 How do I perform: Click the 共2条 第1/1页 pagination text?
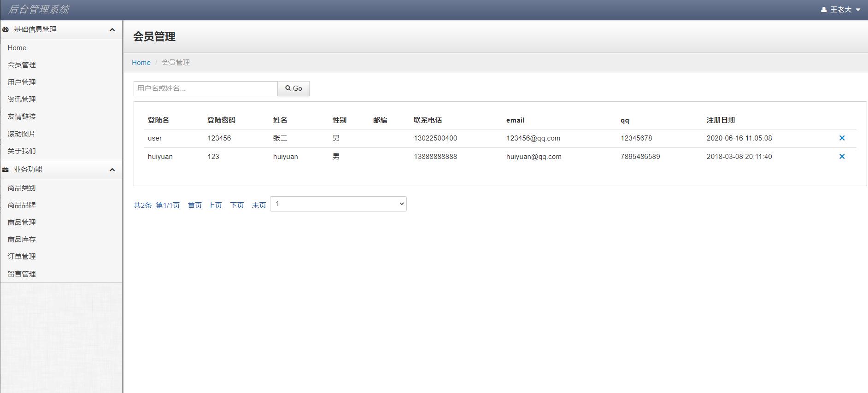(x=157, y=205)
